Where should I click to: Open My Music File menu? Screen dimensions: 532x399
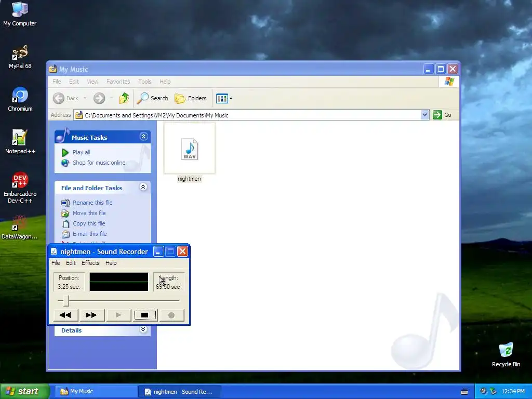click(x=57, y=82)
